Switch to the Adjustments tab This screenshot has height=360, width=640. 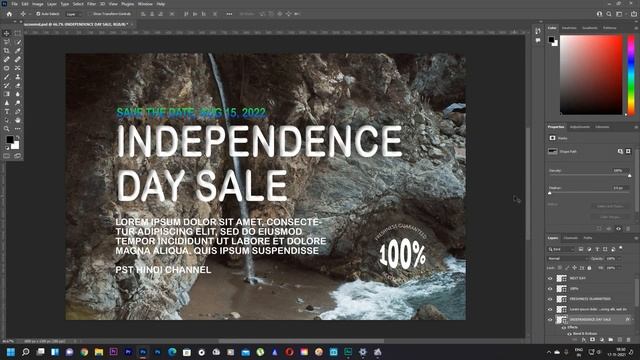pyautogui.click(x=580, y=127)
